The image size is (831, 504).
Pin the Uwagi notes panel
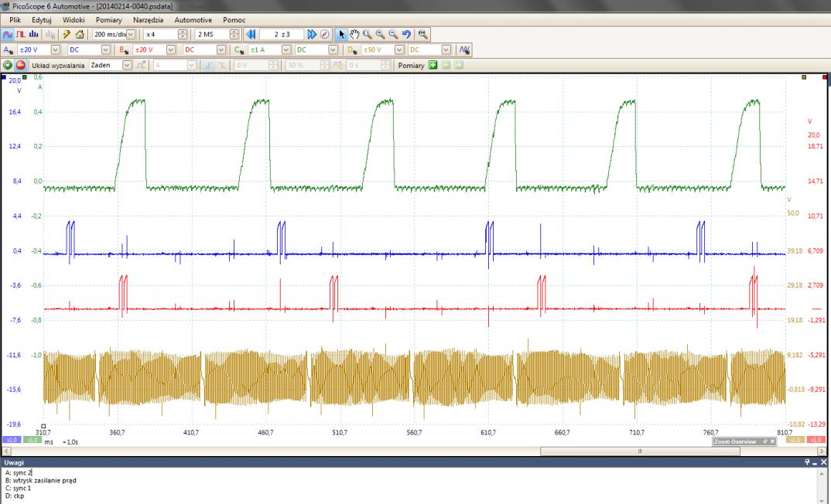pos(807,461)
